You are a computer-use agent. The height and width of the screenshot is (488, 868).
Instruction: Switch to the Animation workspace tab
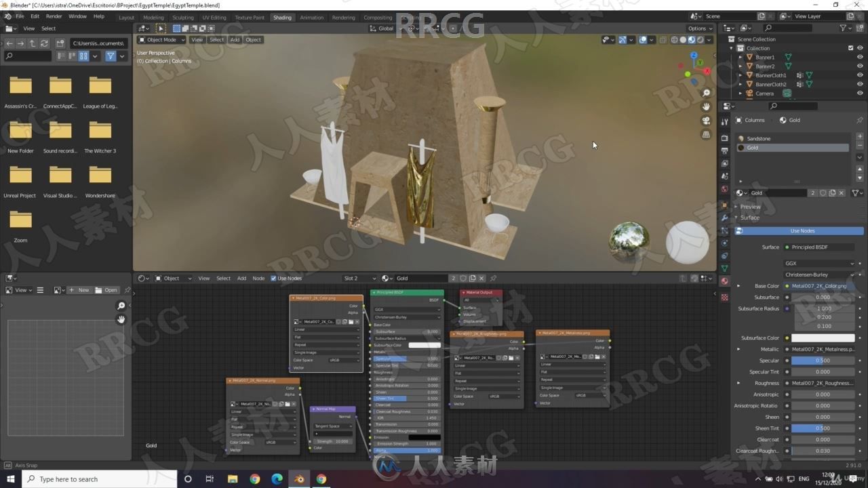pyautogui.click(x=312, y=17)
